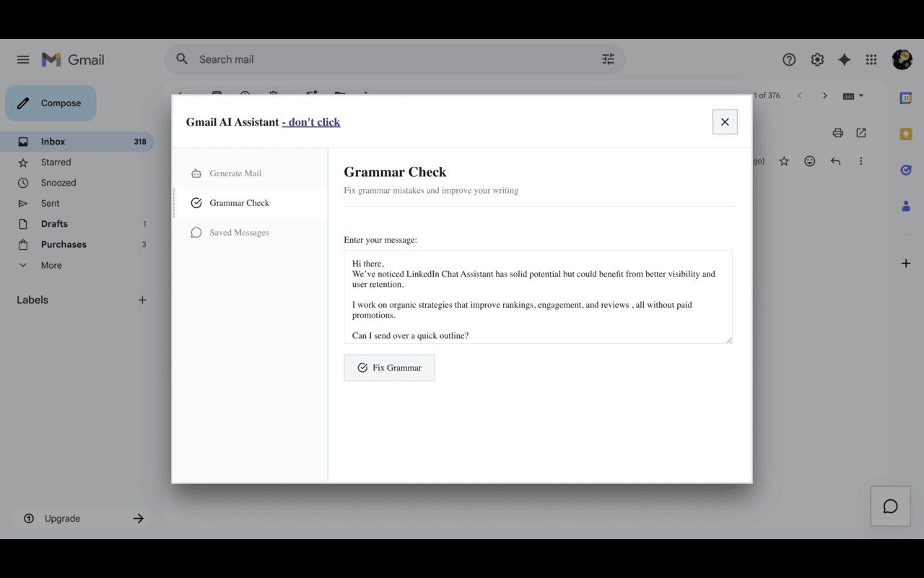Open the Snoozed folder

pos(77,183)
